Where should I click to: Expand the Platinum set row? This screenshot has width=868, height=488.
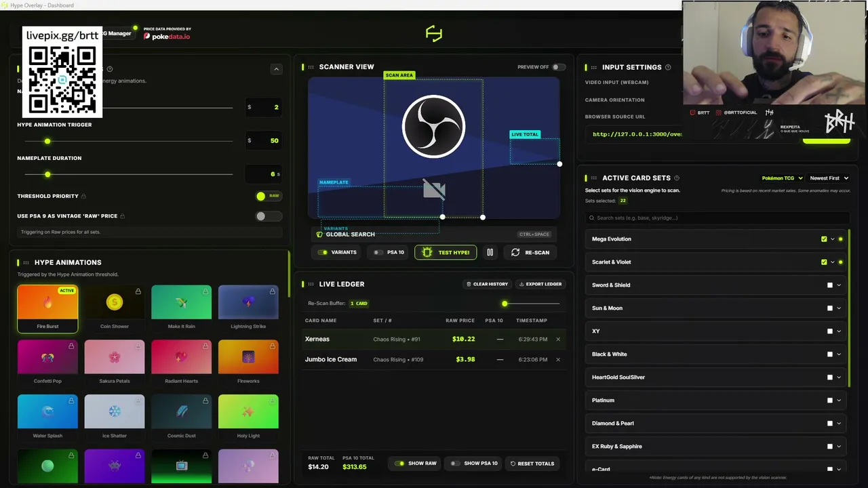839,401
